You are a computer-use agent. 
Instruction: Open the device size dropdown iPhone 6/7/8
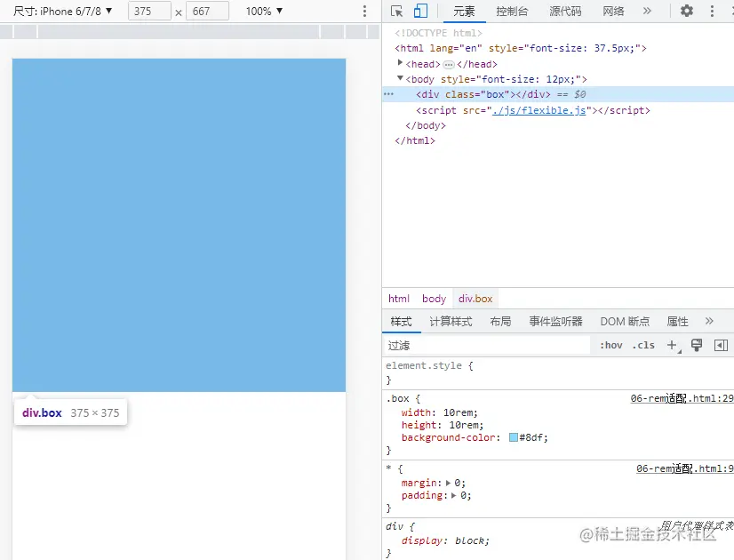click(63, 12)
